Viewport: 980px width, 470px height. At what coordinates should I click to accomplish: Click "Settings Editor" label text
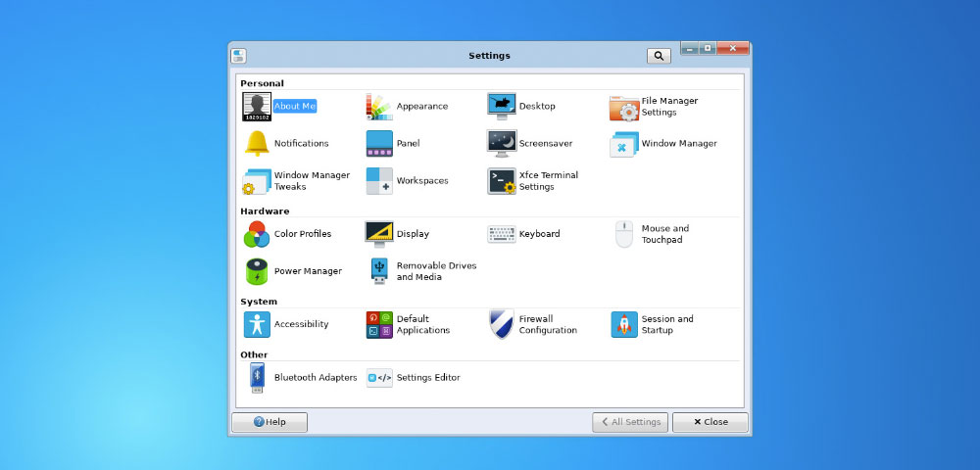coord(428,378)
